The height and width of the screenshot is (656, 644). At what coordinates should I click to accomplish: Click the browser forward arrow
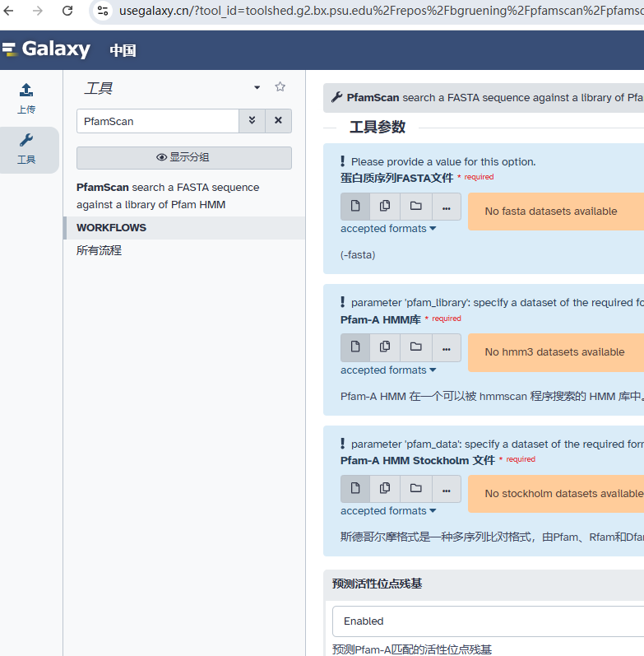pyautogui.click(x=38, y=10)
